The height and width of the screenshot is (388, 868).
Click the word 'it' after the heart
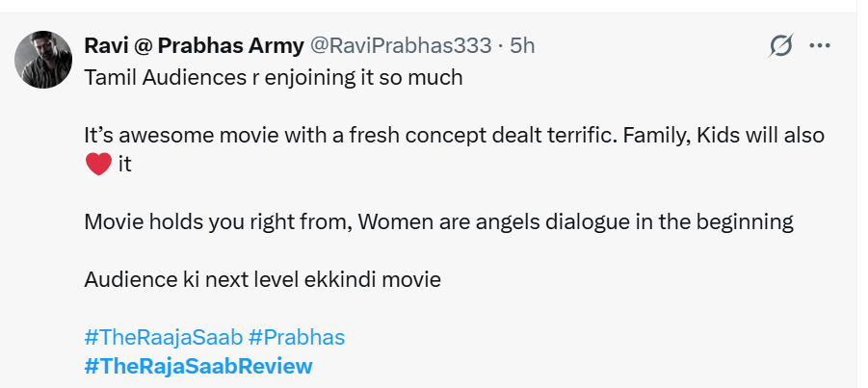click(124, 165)
